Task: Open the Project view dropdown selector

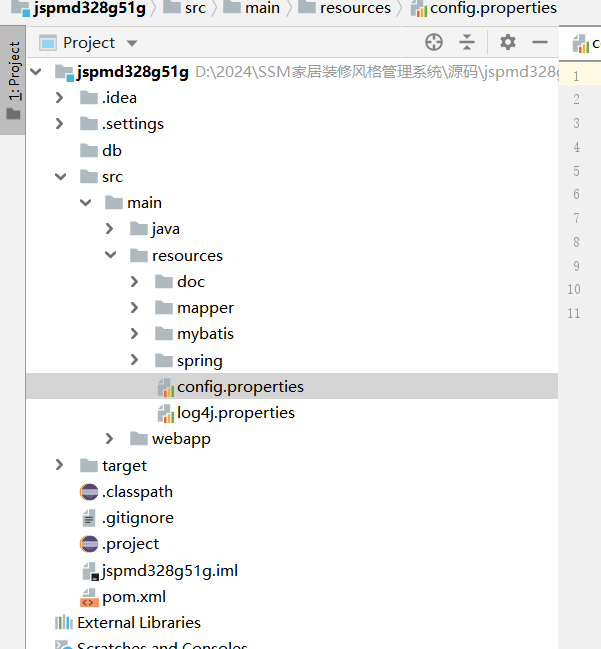Action: pyautogui.click(x=132, y=43)
